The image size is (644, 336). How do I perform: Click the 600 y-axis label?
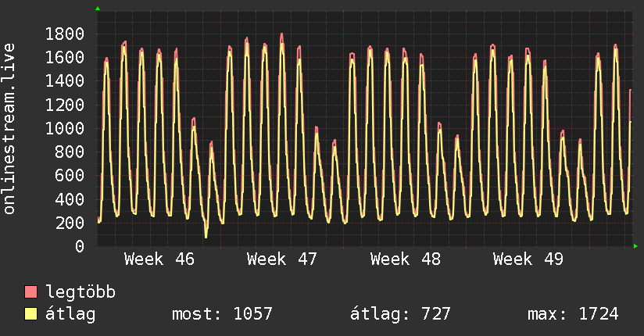(70, 175)
